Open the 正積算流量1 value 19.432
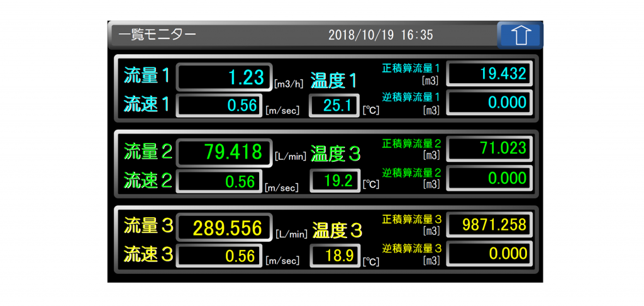The width and height of the screenshot is (644, 306). pyautogui.click(x=489, y=74)
